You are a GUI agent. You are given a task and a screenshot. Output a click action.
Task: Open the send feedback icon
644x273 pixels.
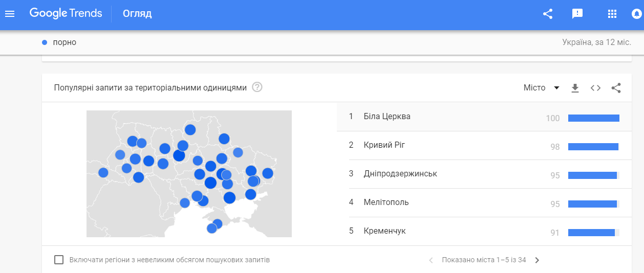point(577,14)
